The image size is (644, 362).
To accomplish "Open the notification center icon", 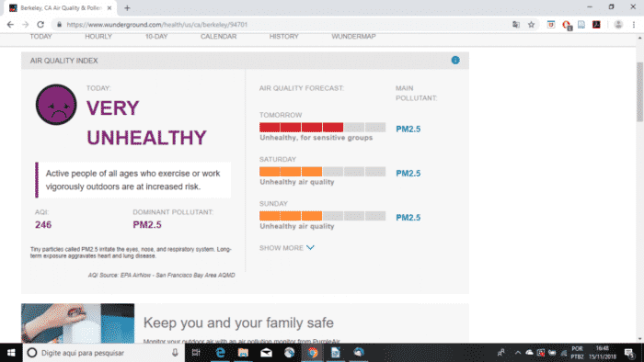I will (x=629, y=353).
